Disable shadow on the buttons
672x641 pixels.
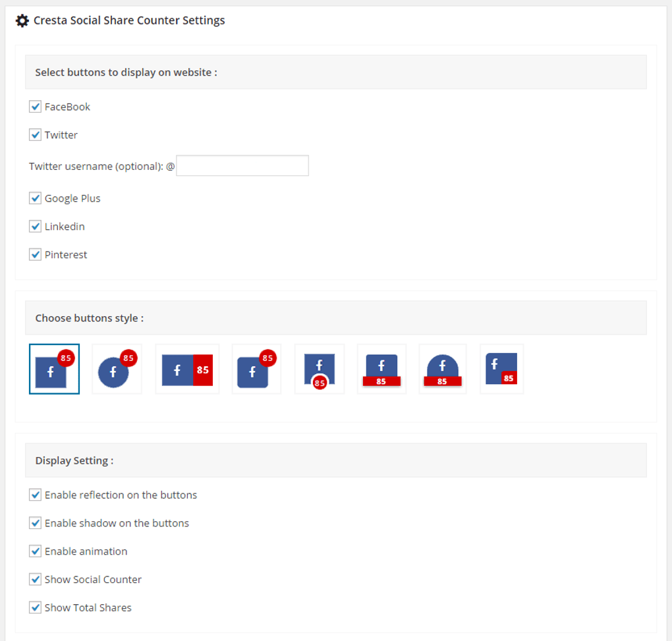(x=35, y=522)
